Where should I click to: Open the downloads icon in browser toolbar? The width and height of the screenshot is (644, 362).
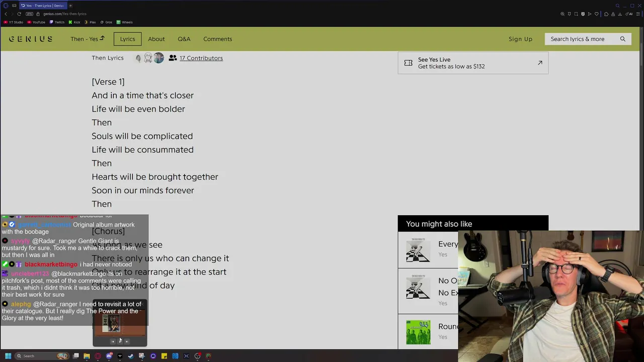620,14
